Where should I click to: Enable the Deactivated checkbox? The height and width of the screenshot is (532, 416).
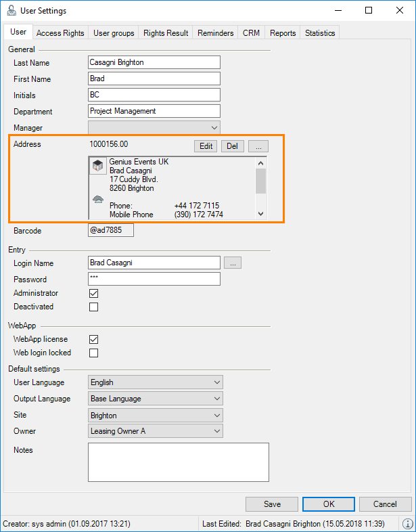pyautogui.click(x=94, y=307)
